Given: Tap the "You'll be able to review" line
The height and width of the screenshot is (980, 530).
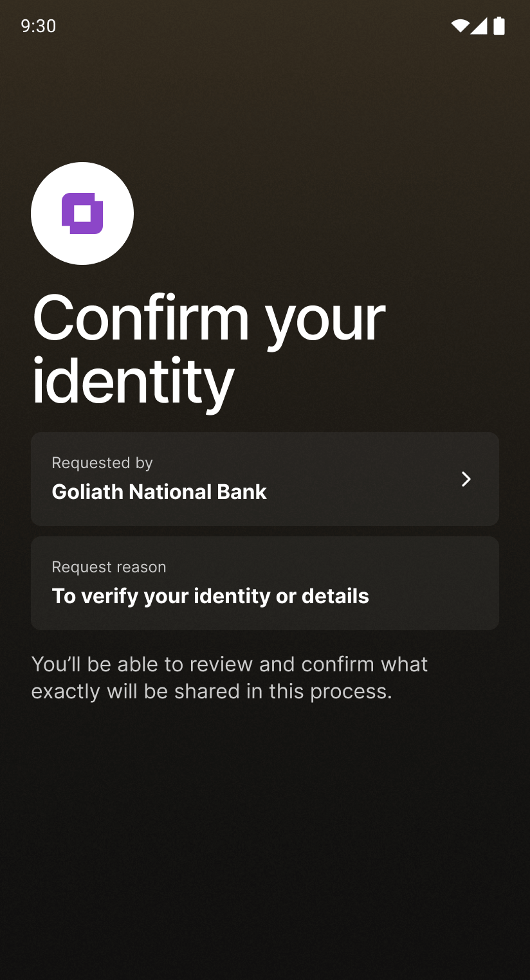Looking at the screenshot, I should click(x=230, y=664).
